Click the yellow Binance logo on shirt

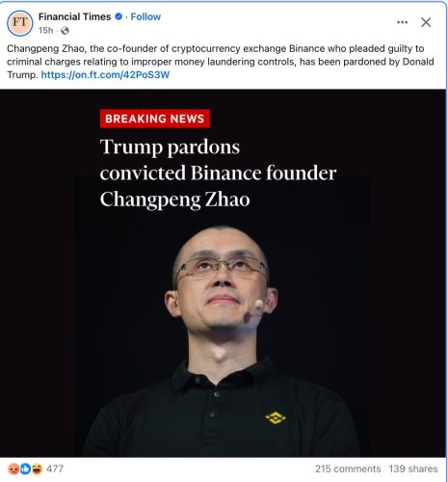(276, 417)
